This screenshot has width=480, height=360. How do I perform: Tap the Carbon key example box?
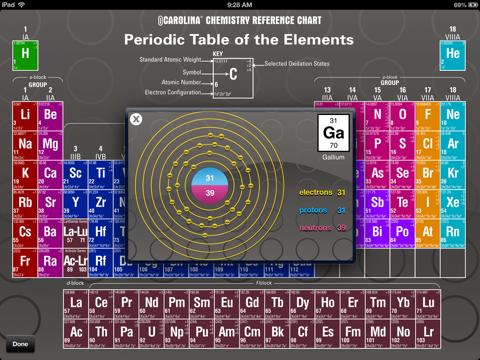233,78
